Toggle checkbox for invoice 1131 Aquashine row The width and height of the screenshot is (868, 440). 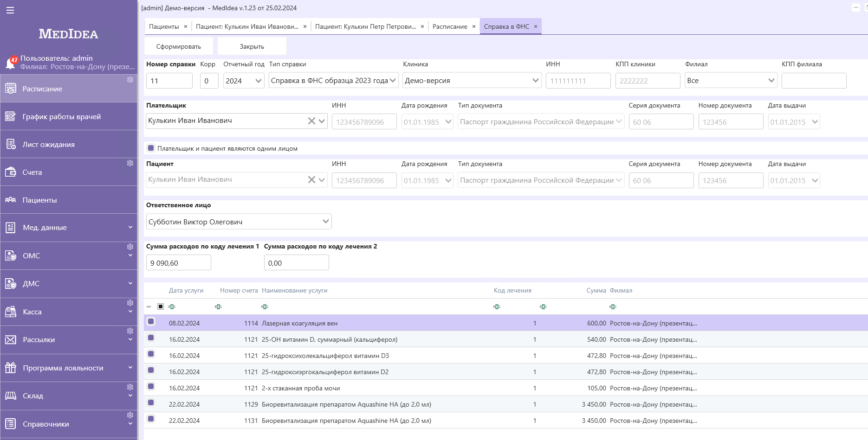[151, 419]
